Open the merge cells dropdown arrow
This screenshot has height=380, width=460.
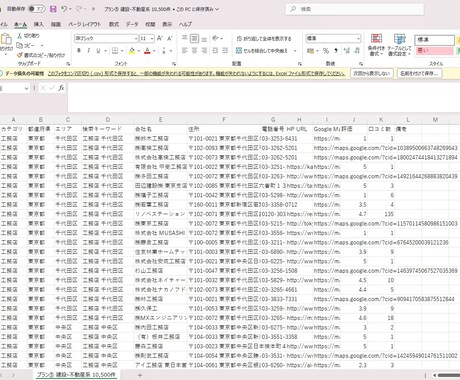click(x=295, y=51)
